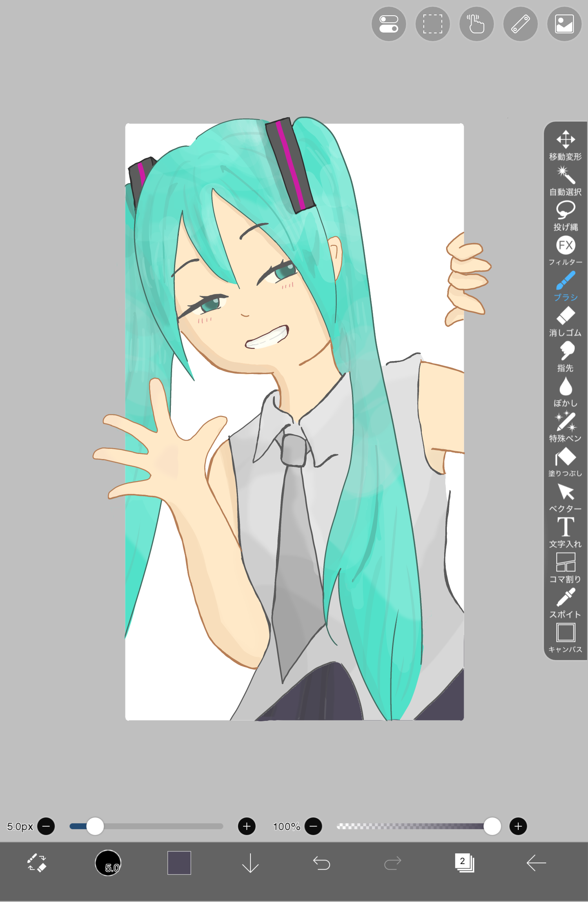Tap the down arrow to hide tools
This screenshot has width=588, height=902.
(250, 863)
